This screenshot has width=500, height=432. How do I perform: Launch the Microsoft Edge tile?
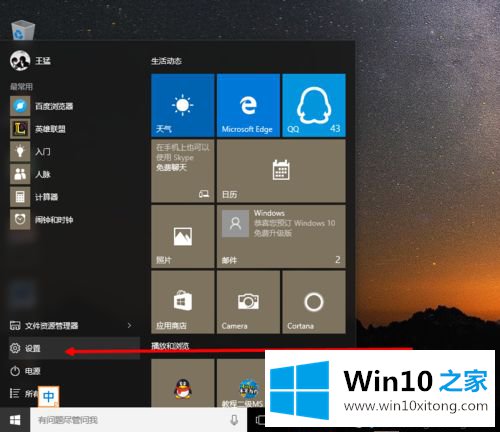pyautogui.click(x=248, y=105)
